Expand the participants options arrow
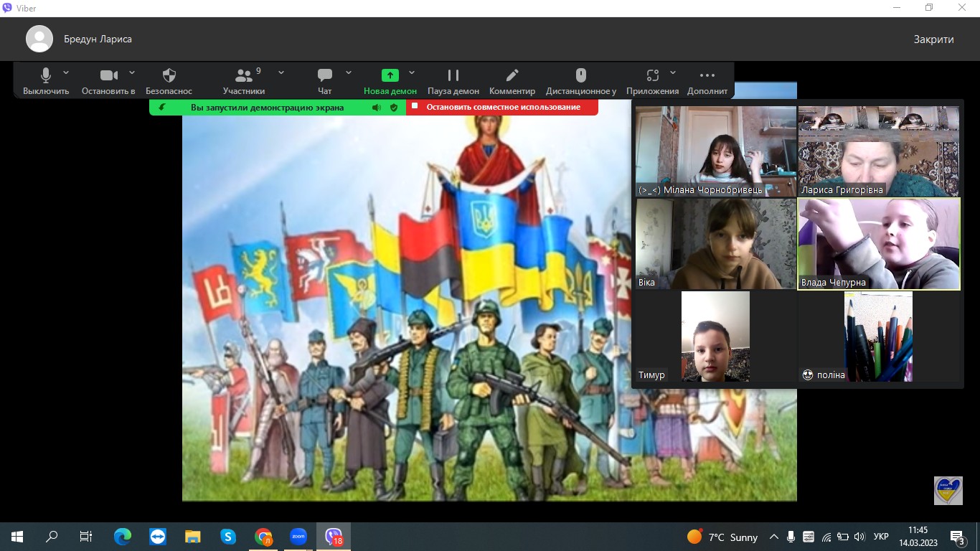Image resolution: width=980 pixels, height=551 pixels. tap(281, 72)
